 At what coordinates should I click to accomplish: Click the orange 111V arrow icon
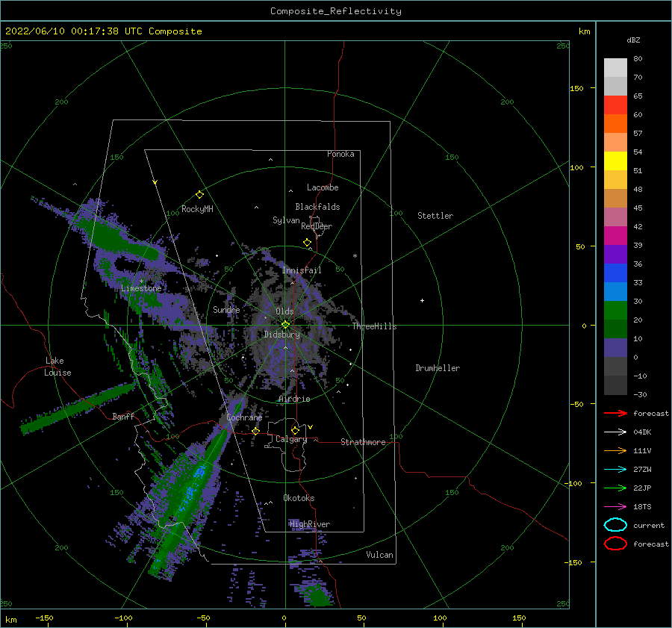coord(615,450)
